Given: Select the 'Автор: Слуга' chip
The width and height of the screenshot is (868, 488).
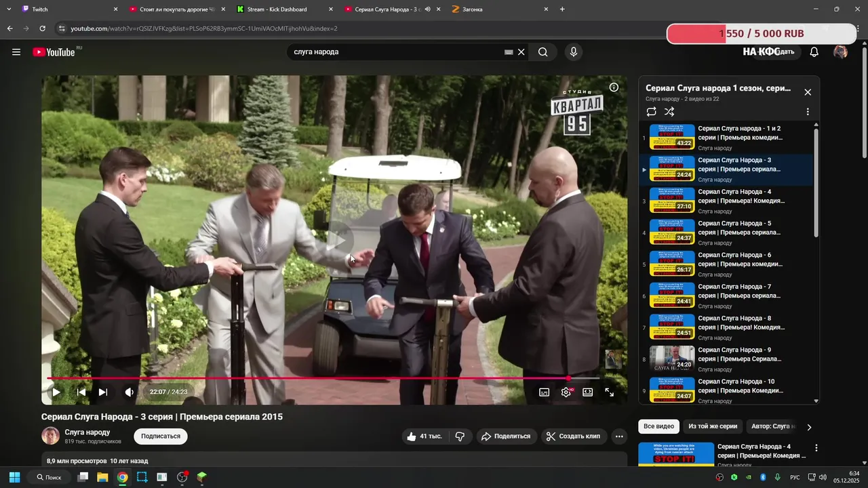Looking at the screenshot, I should pos(772,426).
